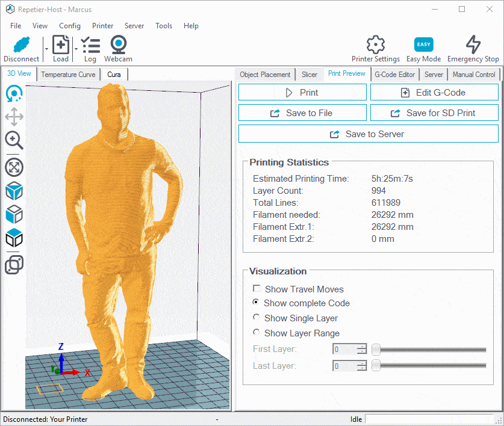Open the Disconnect dropdown arrow
Viewport: 504px width, 426px height.
pos(46,49)
